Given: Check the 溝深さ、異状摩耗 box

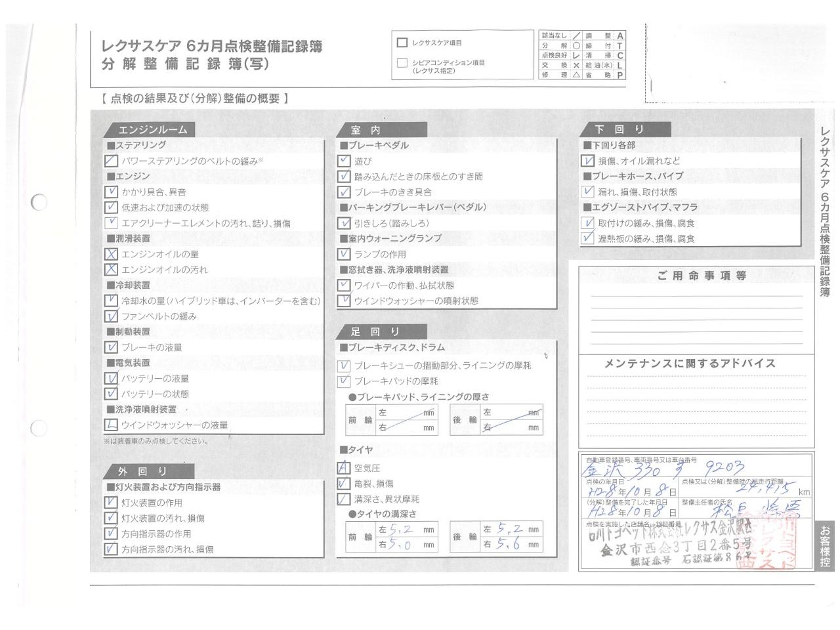Looking at the screenshot, I should [x=344, y=499].
